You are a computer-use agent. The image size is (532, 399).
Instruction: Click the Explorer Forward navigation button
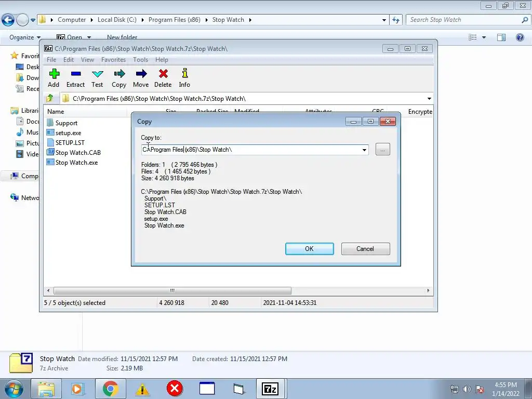[x=22, y=20]
